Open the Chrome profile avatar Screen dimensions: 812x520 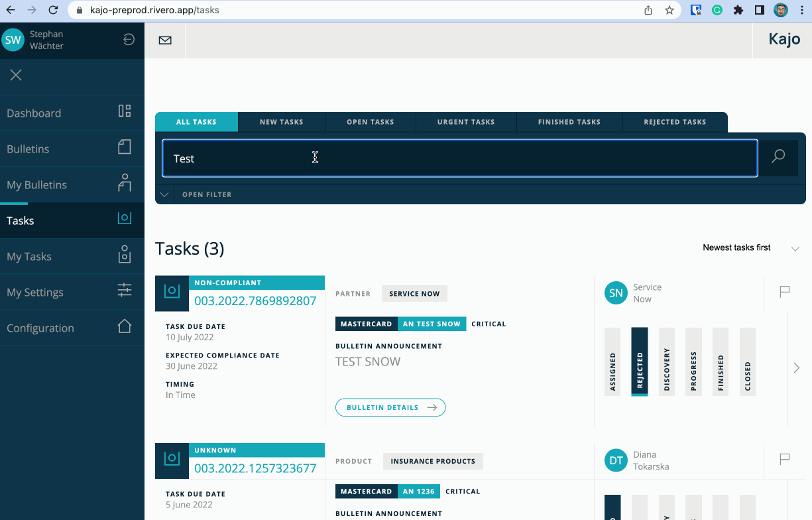point(781,10)
